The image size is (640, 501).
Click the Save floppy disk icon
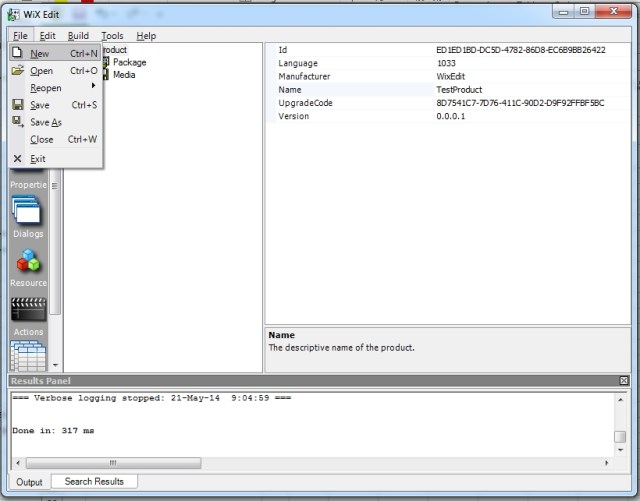coord(17,105)
